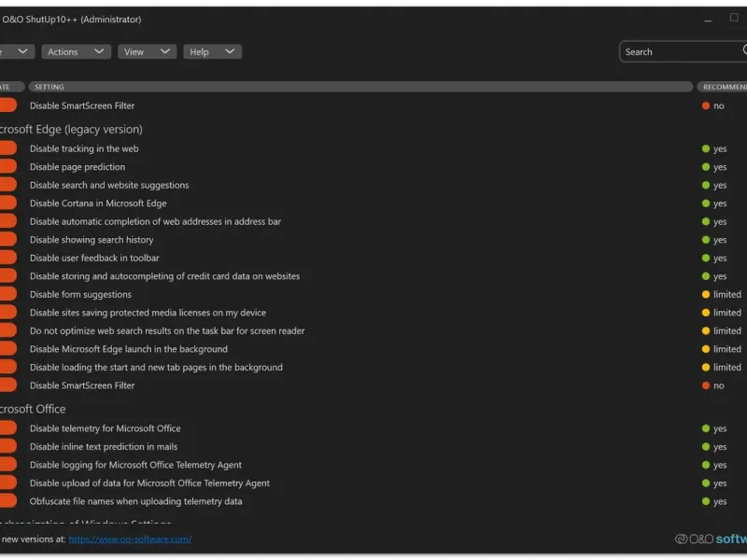Select 'Disable automatic completion of web addresses' text
Screen dimensions: 747x560
click(155, 221)
